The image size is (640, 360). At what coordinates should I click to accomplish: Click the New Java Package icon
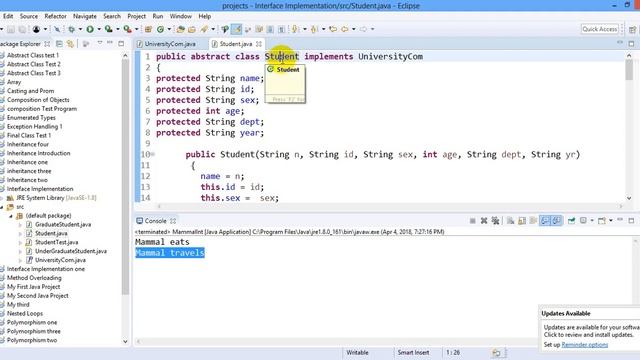(x=148, y=29)
